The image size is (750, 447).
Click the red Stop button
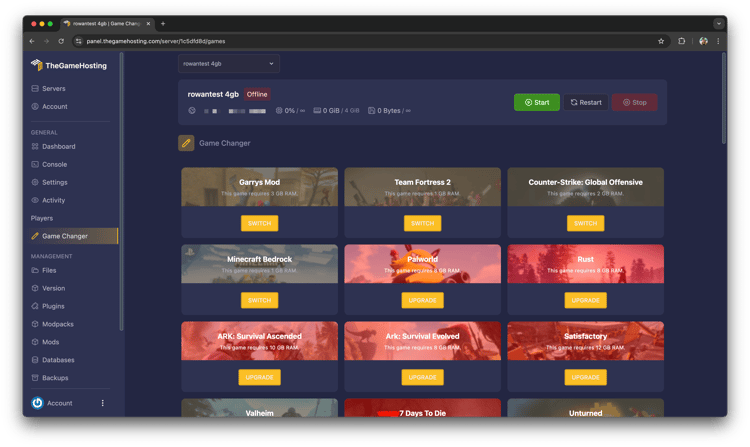[x=634, y=102]
